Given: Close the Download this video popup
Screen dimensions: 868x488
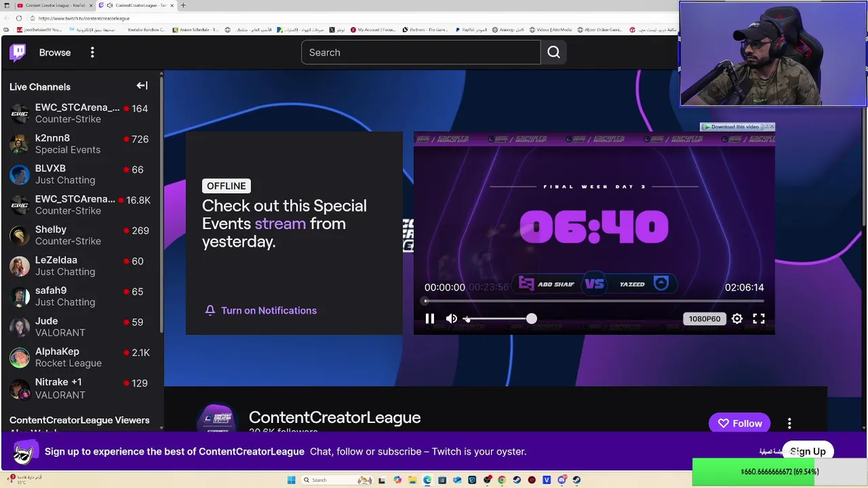Looking at the screenshot, I should click(x=772, y=127).
